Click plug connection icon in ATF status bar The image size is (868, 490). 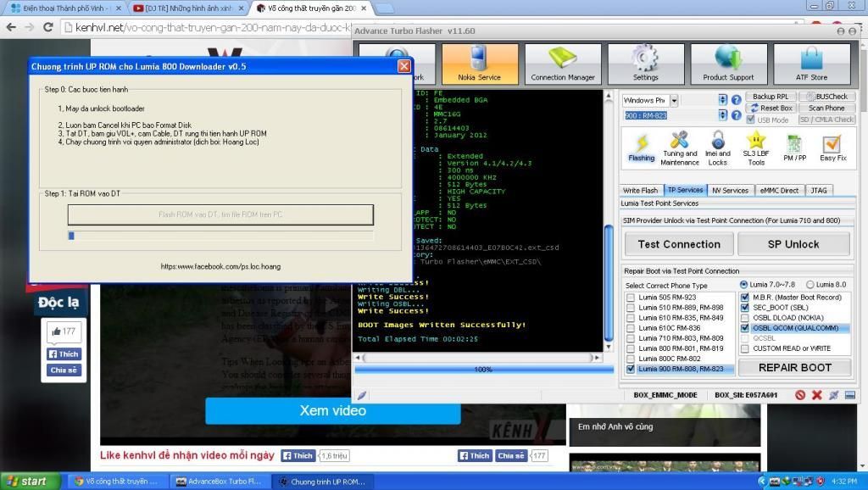(834, 395)
